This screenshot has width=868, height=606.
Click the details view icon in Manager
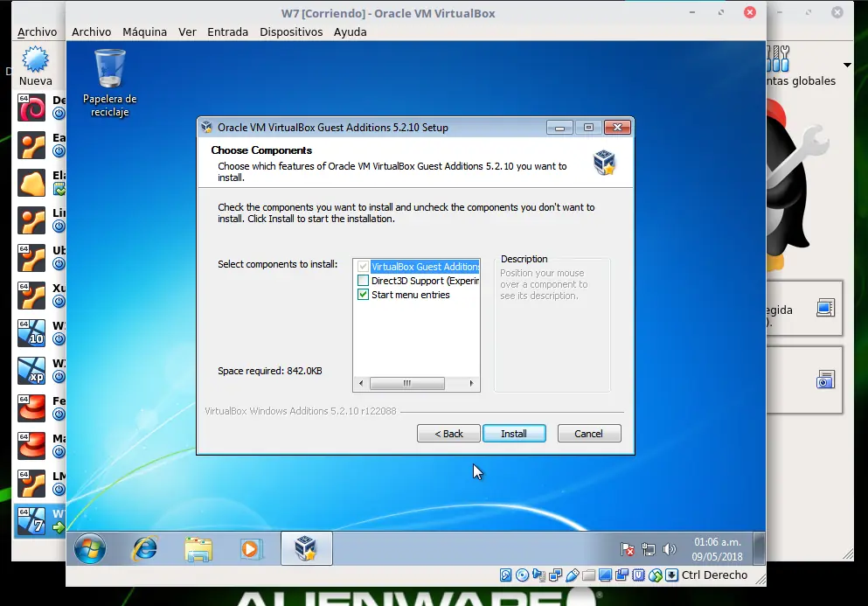[825, 308]
